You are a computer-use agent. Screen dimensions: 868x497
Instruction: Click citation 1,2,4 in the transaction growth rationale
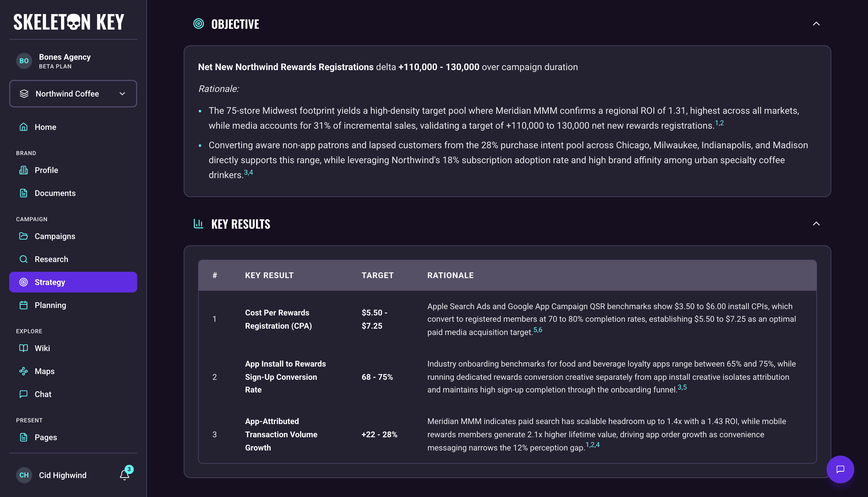pyautogui.click(x=592, y=444)
